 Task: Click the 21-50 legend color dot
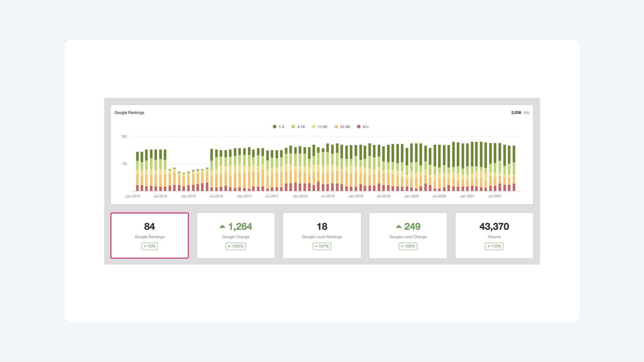point(336,127)
